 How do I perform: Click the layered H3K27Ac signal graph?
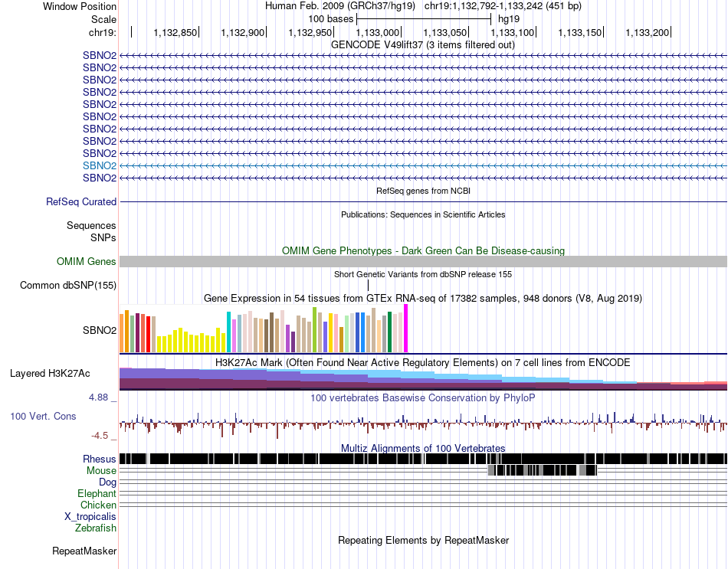coord(423,379)
